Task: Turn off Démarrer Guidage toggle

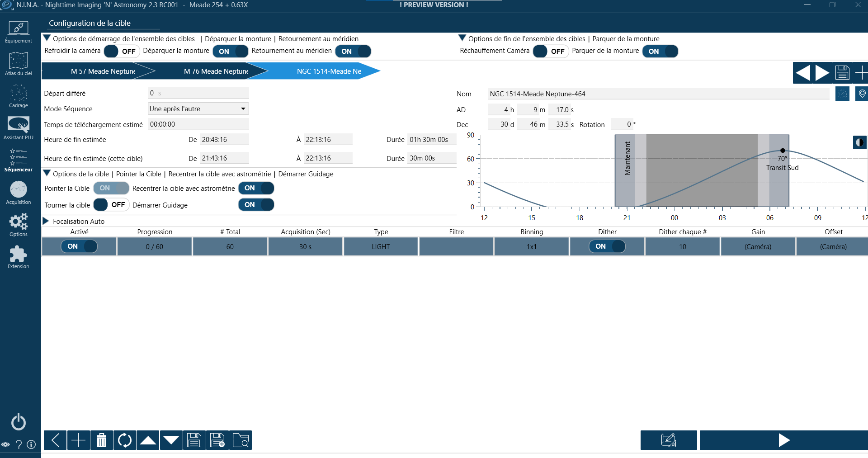Action: (256, 205)
